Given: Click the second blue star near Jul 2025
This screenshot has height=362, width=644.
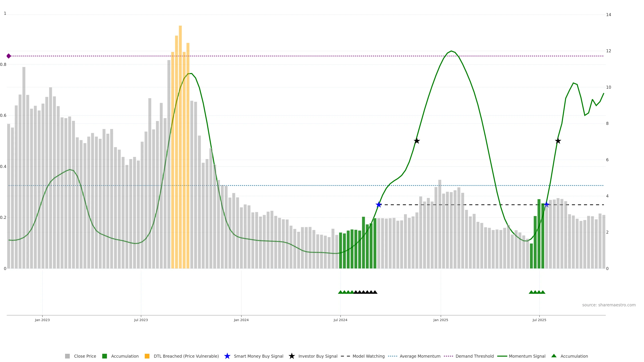Looking at the screenshot, I should (547, 205).
